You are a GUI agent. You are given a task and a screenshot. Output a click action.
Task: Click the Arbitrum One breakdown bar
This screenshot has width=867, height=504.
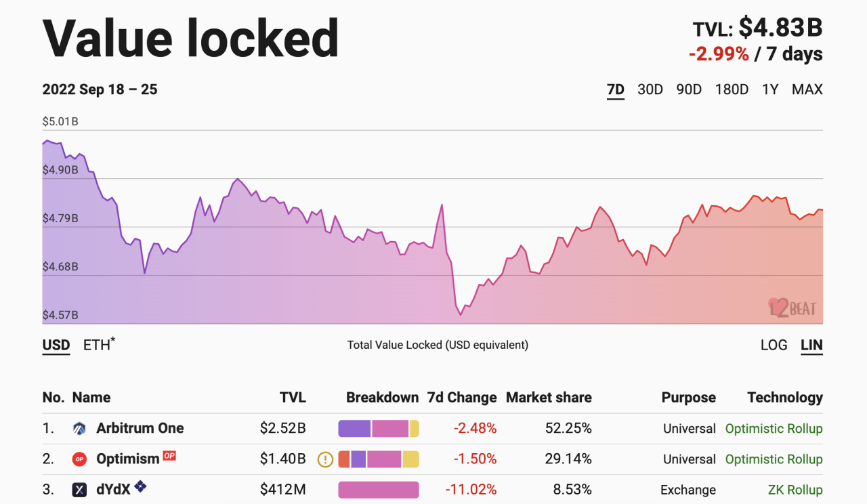pyautogui.click(x=379, y=429)
